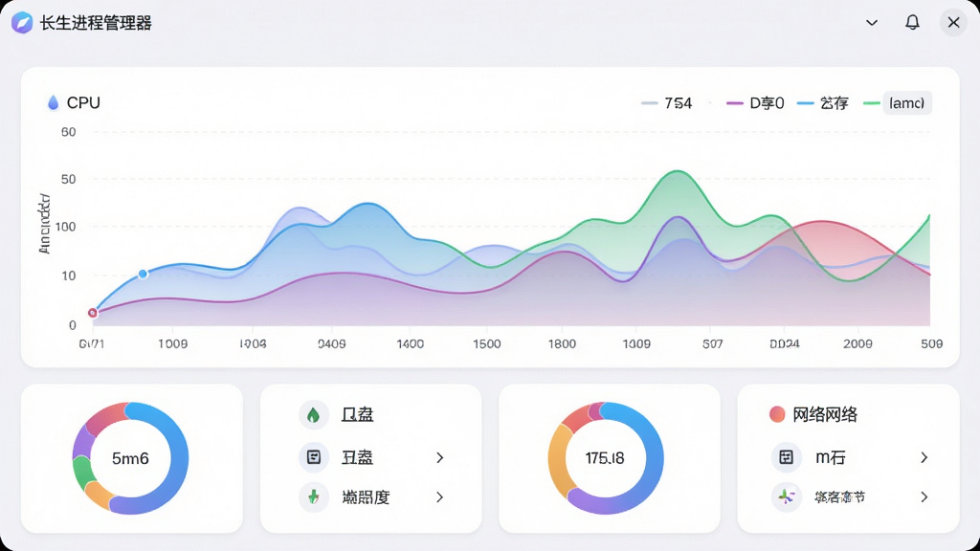The height and width of the screenshot is (551, 980).
Task: Toggle the 7S4 gray legend series
Action: click(667, 103)
